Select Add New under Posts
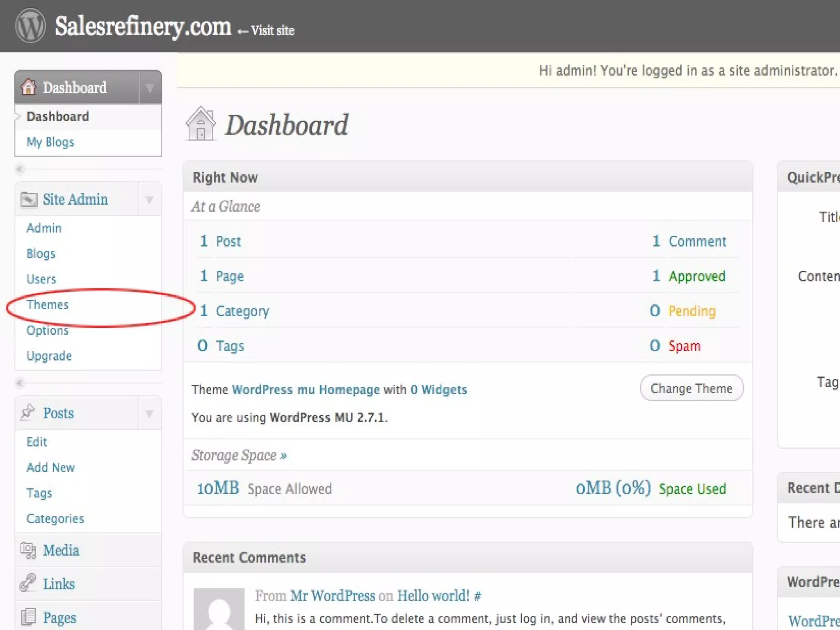Image resolution: width=840 pixels, height=630 pixels. (x=50, y=467)
